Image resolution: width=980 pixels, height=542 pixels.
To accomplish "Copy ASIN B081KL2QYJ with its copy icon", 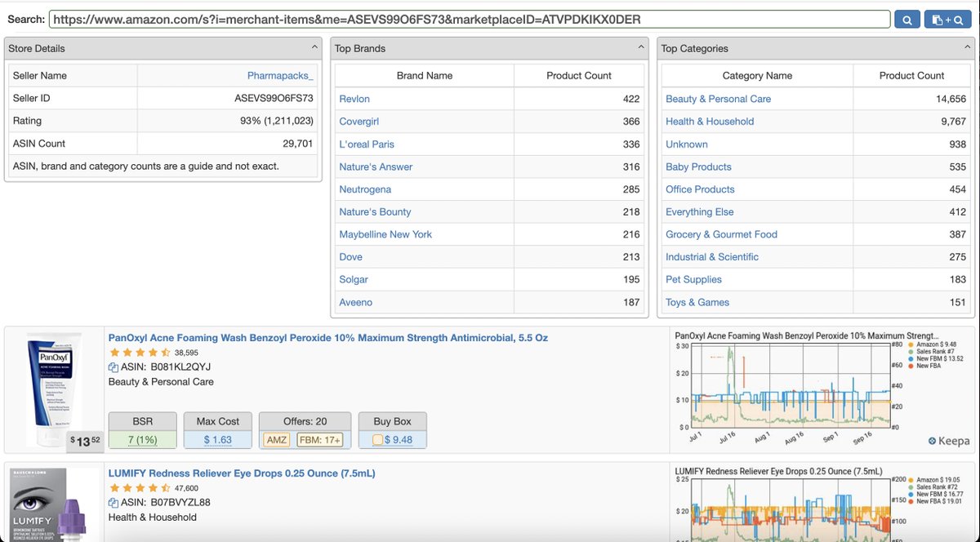I will [114, 367].
